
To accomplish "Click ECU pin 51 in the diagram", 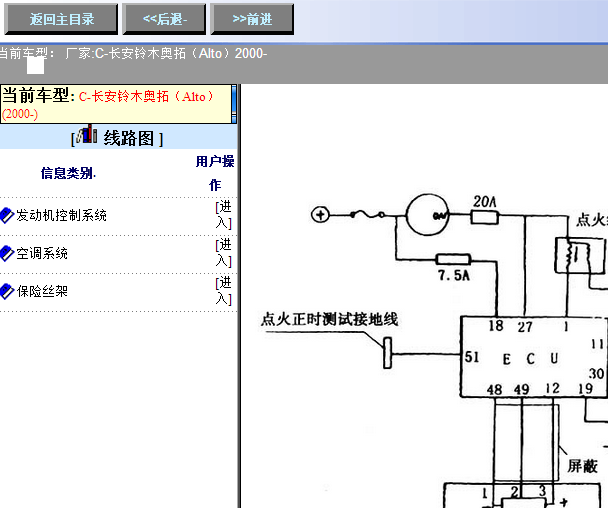I will tap(472, 357).
